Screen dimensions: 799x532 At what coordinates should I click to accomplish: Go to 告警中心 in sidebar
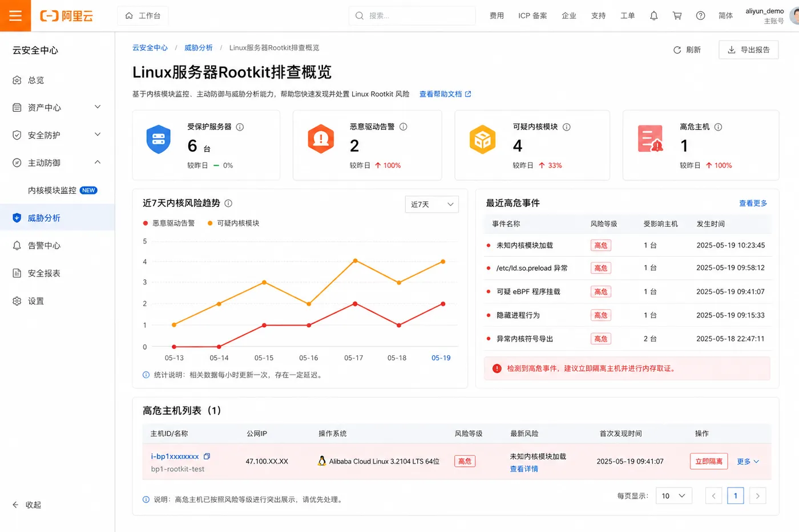point(57,246)
